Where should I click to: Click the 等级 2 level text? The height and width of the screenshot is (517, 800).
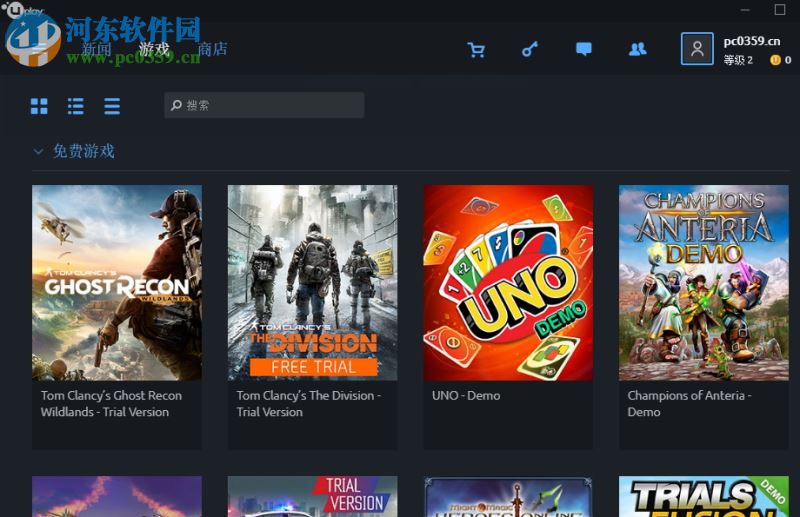[738, 60]
